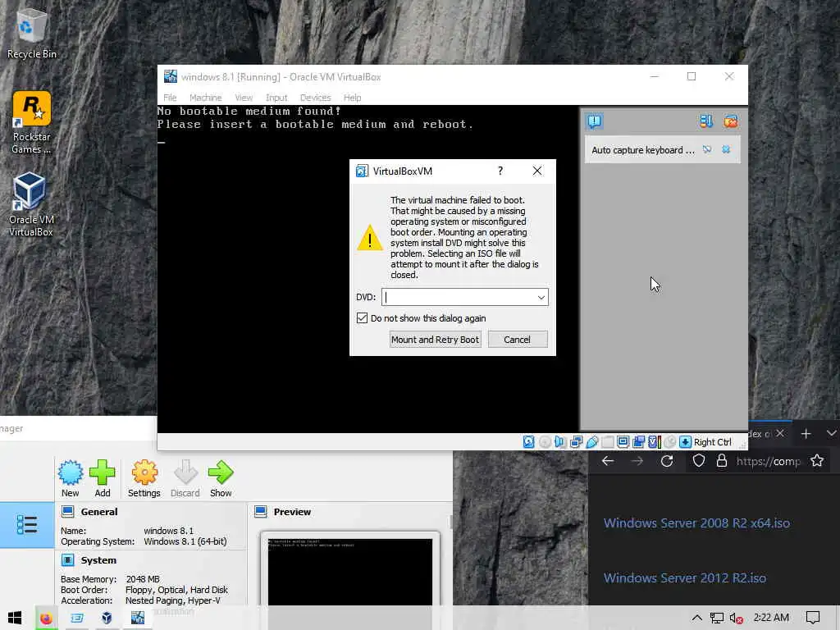Screen dimensions: 840x630
Task: Open the Help menu in VM window
Action: pos(353,98)
